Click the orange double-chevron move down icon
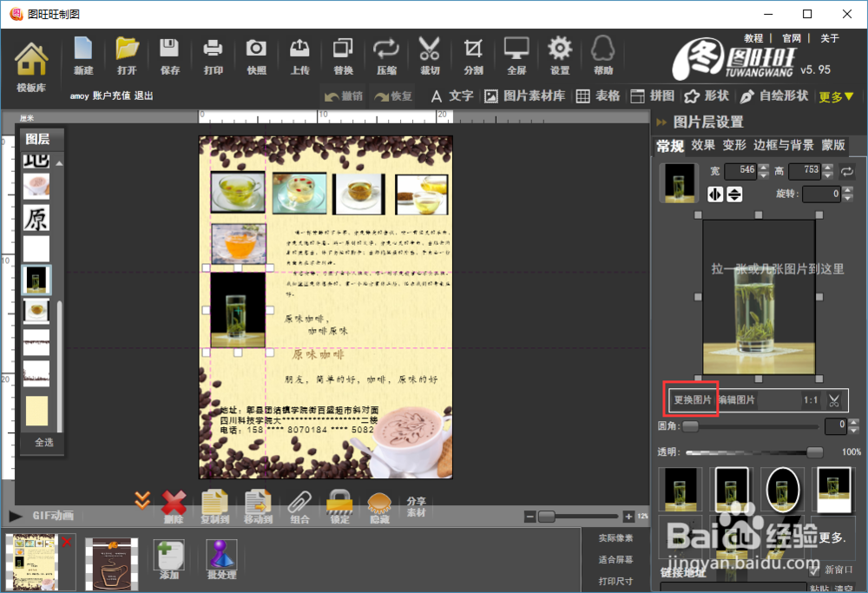868x593 pixels. [142, 501]
